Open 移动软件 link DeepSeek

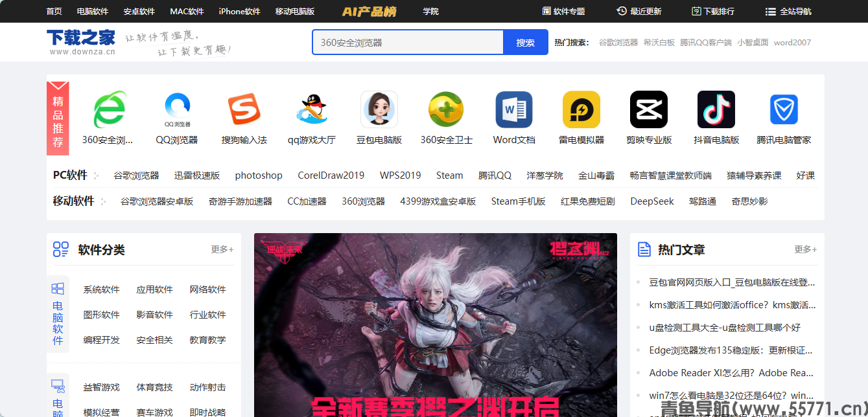pyautogui.click(x=652, y=201)
